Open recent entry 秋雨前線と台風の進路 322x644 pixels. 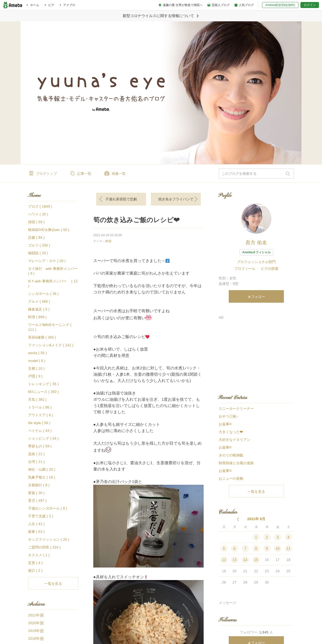(236, 463)
